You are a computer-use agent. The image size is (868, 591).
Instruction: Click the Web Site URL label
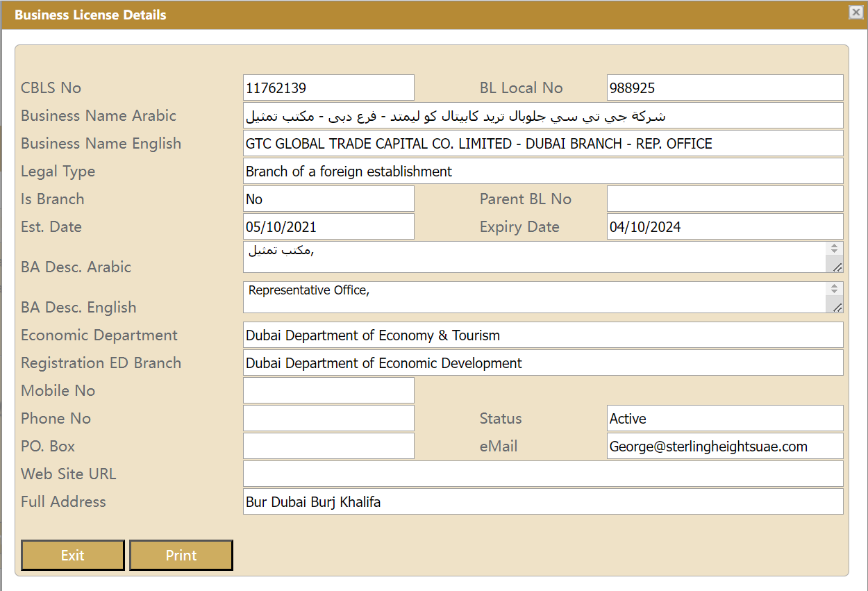coord(68,474)
